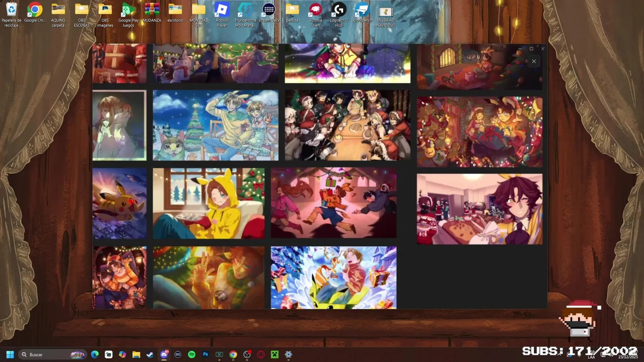Open Xbox Game Bar taskbar icon
The image size is (644, 362).
point(219,354)
